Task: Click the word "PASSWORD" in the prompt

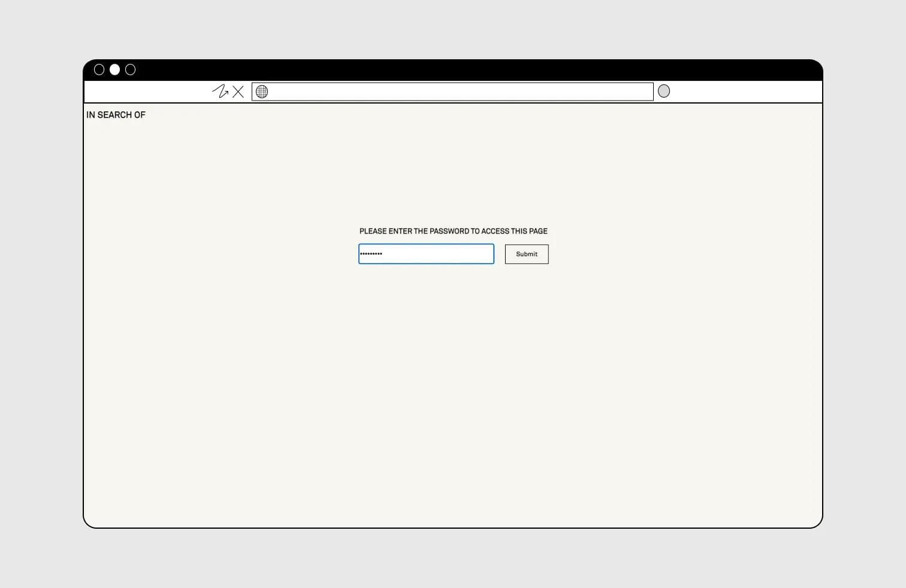Action: pyautogui.click(x=449, y=231)
